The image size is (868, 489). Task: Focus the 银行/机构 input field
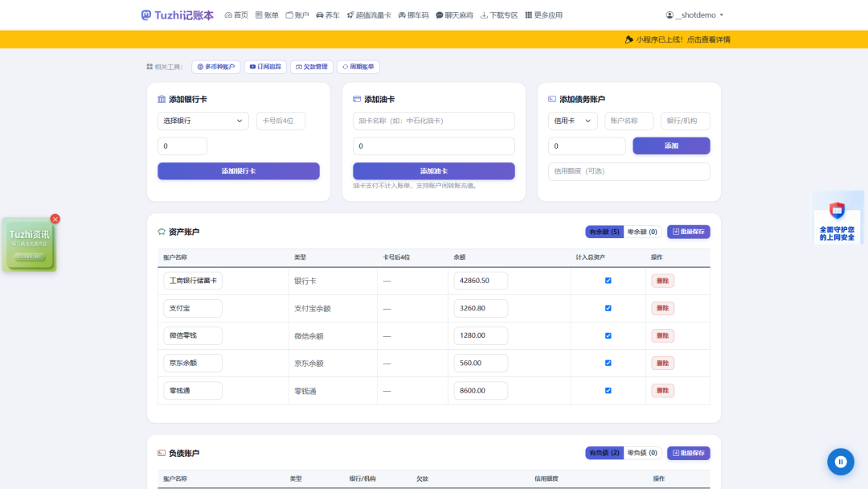tap(686, 121)
